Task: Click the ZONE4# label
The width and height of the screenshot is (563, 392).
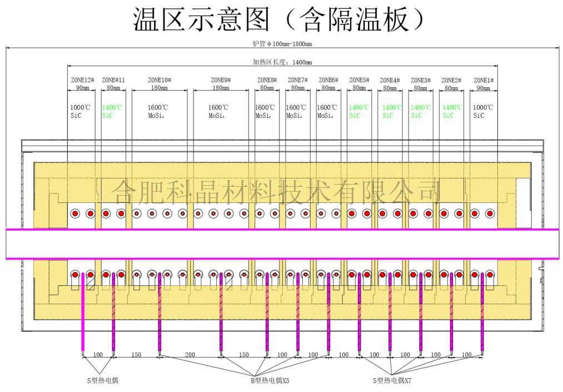Action: tap(390, 80)
